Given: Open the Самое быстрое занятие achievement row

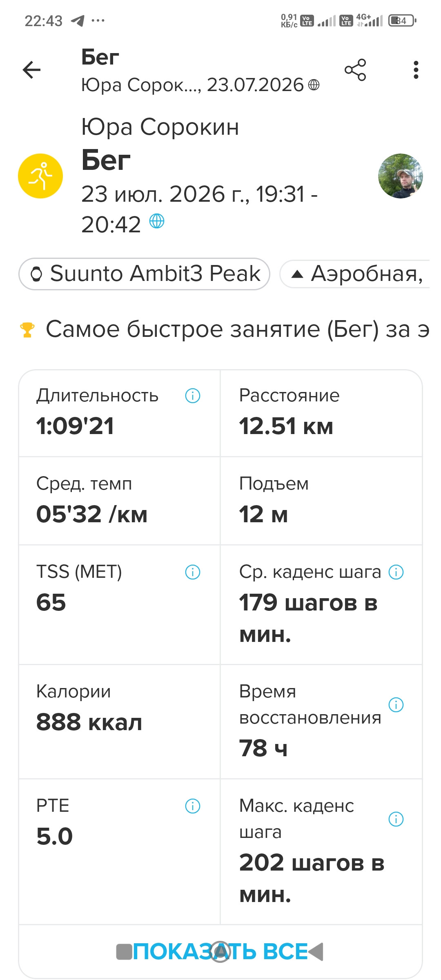Looking at the screenshot, I should coord(225,329).
